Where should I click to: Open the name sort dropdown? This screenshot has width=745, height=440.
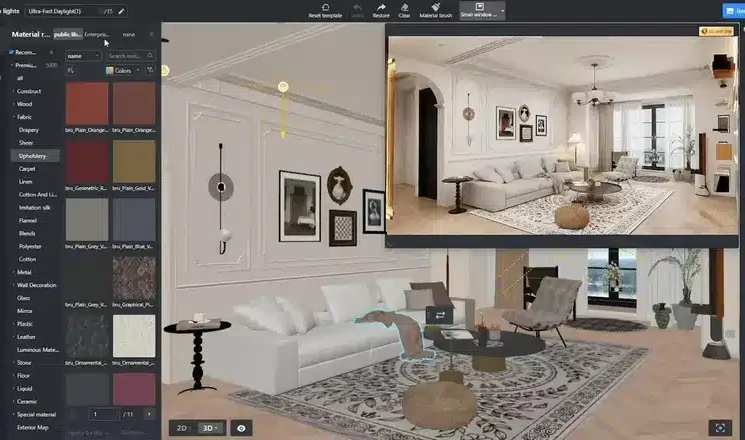coord(84,56)
